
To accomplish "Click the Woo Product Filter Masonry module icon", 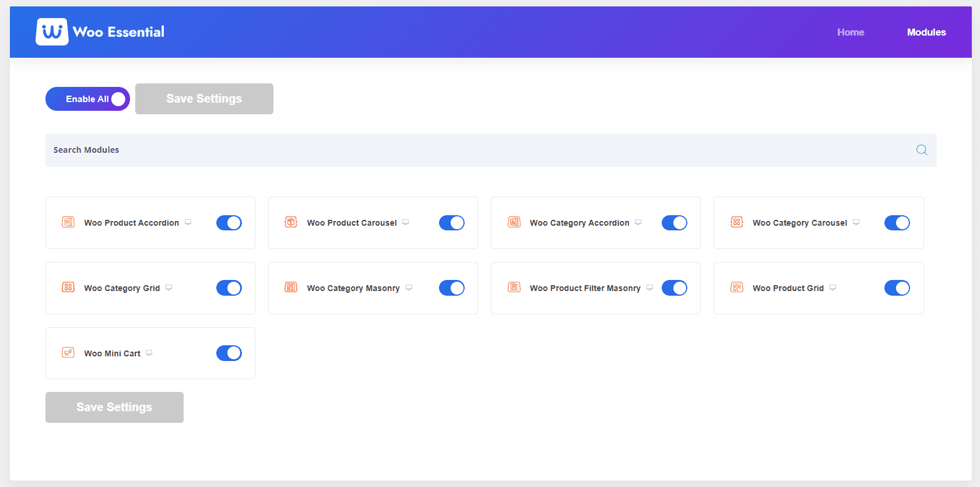I will [x=514, y=288].
